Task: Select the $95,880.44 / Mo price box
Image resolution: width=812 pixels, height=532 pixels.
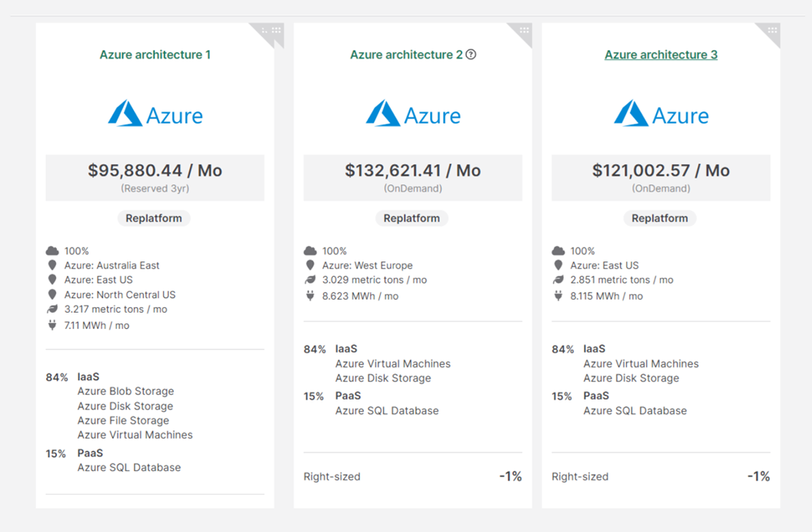Action: pos(155,178)
